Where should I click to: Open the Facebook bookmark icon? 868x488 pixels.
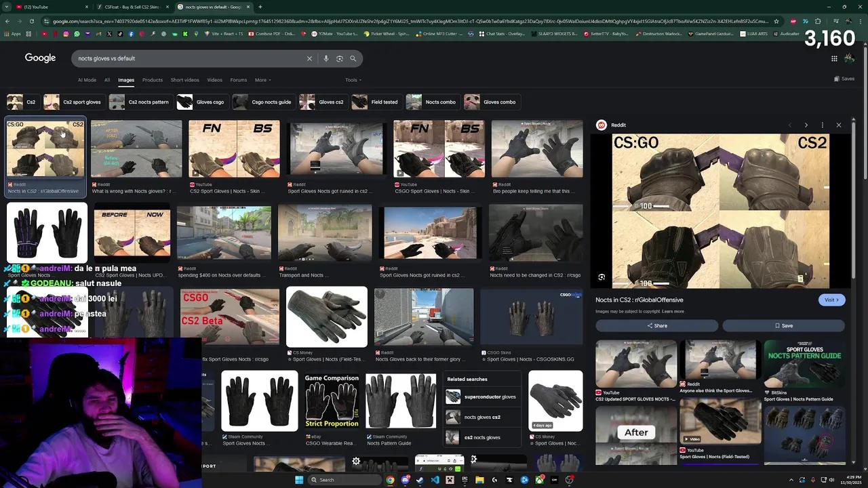(x=131, y=33)
